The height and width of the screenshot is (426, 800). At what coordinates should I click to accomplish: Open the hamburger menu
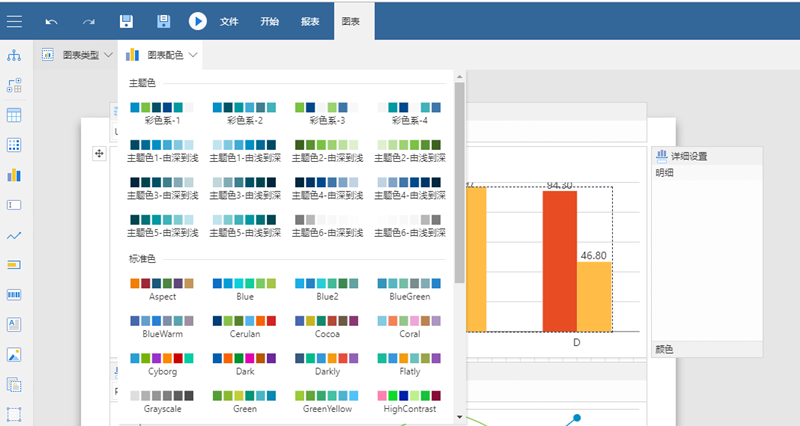pos(15,20)
